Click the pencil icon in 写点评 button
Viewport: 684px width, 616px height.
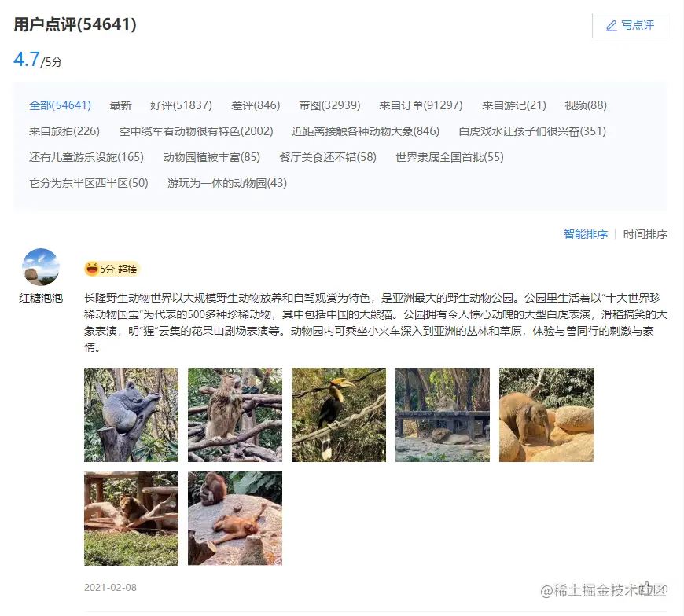click(612, 26)
